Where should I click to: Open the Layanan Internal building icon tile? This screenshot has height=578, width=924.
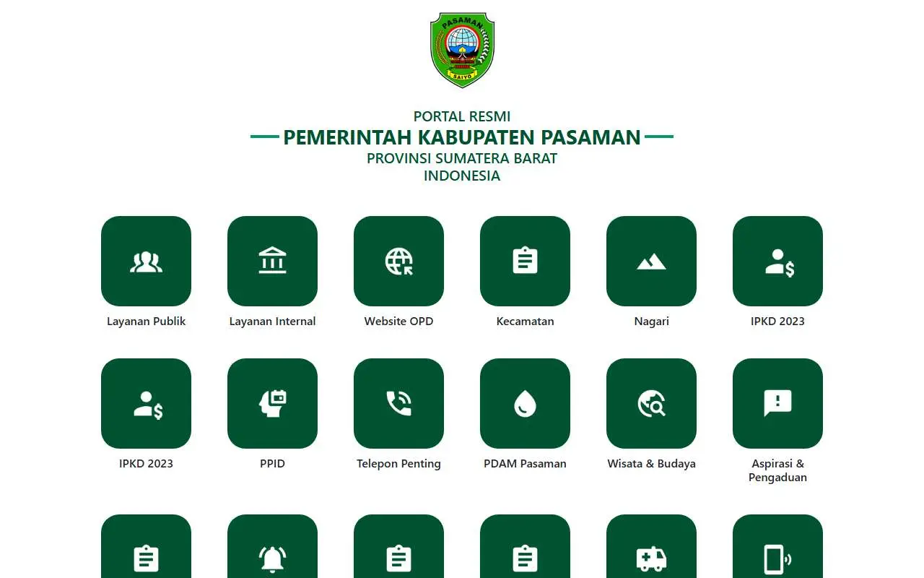tap(272, 261)
